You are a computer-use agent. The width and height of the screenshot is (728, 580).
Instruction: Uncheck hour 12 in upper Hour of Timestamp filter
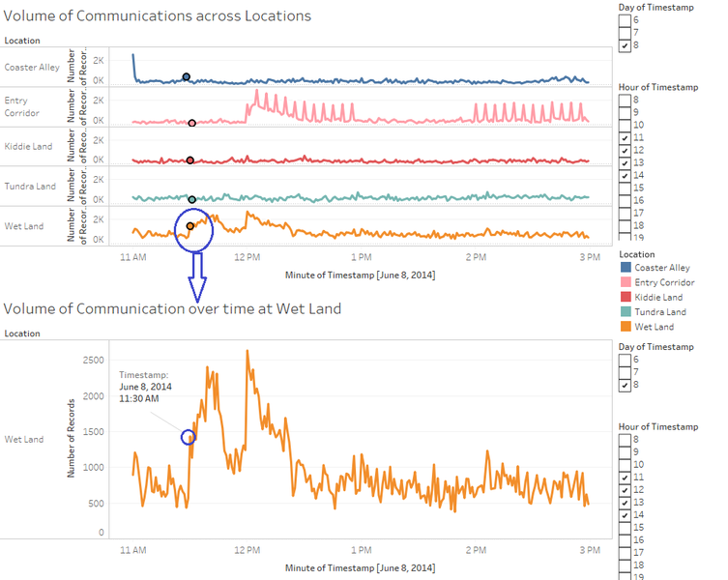pos(625,150)
